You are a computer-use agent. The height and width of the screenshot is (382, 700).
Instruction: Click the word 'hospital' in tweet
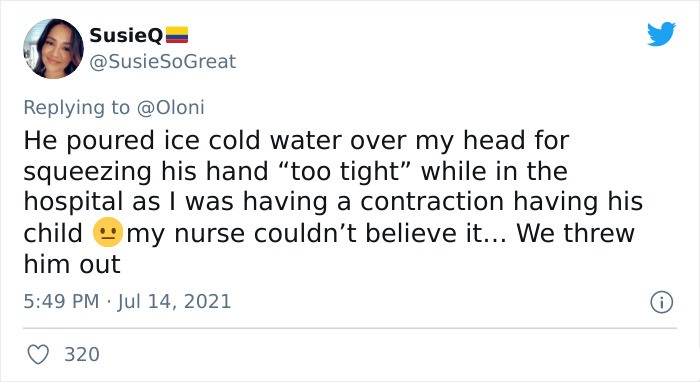pyautogui.click(x=73, y=202)
